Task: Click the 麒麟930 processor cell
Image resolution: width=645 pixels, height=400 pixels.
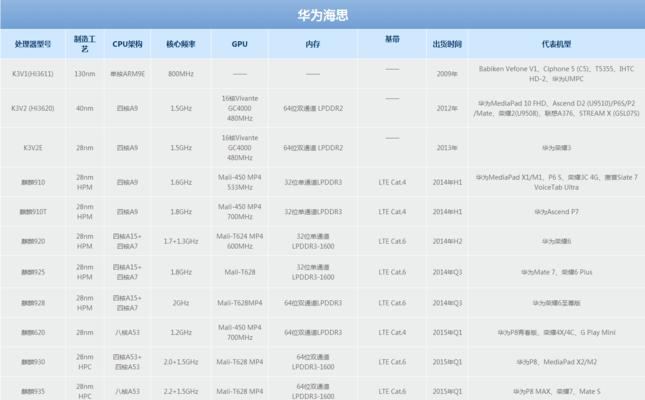Action: [33, 362]
